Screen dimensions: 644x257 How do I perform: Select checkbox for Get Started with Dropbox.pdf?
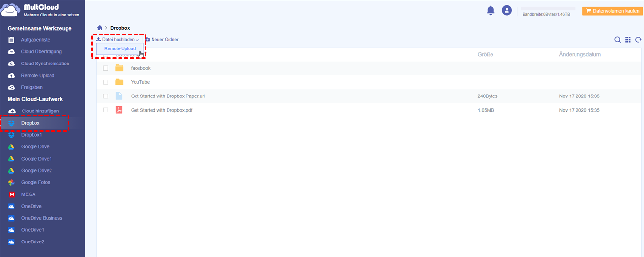click(105, 111)
